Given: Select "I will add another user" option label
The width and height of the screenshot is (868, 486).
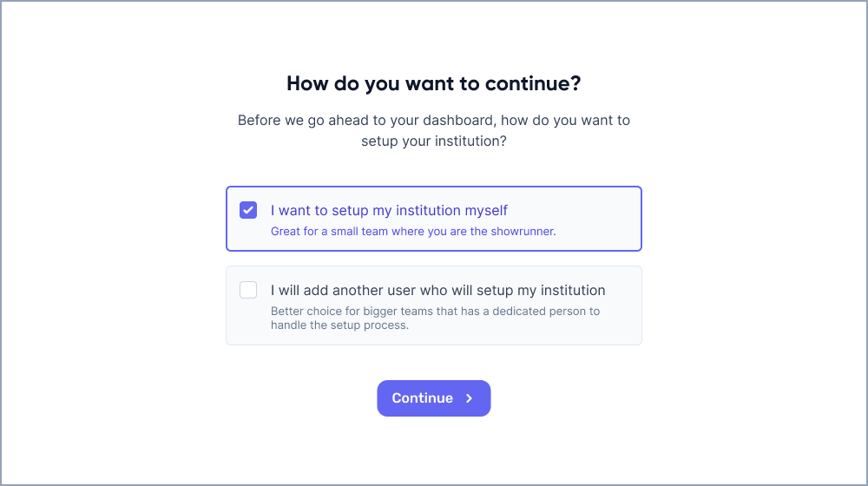Looking at the screenshot, I should 437,290.
